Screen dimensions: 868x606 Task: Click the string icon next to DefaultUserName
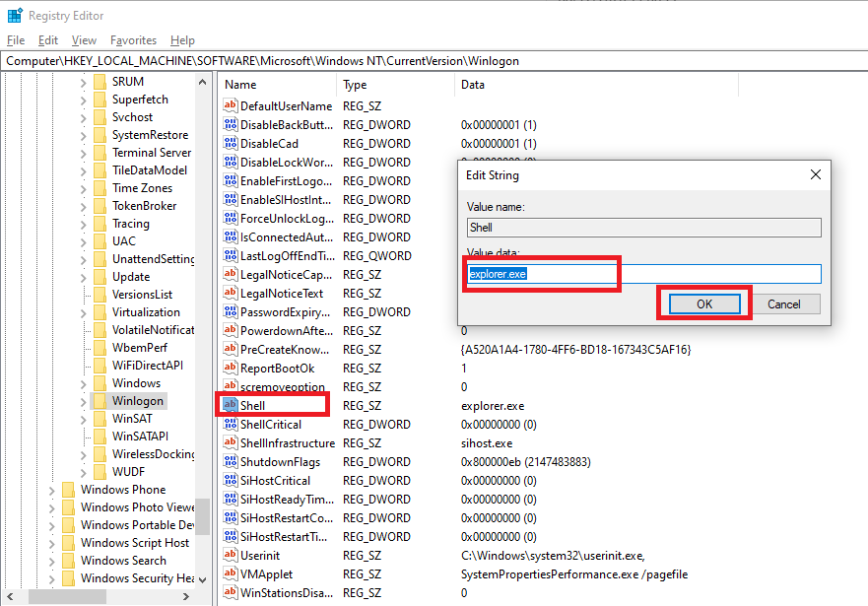[232, 105]
